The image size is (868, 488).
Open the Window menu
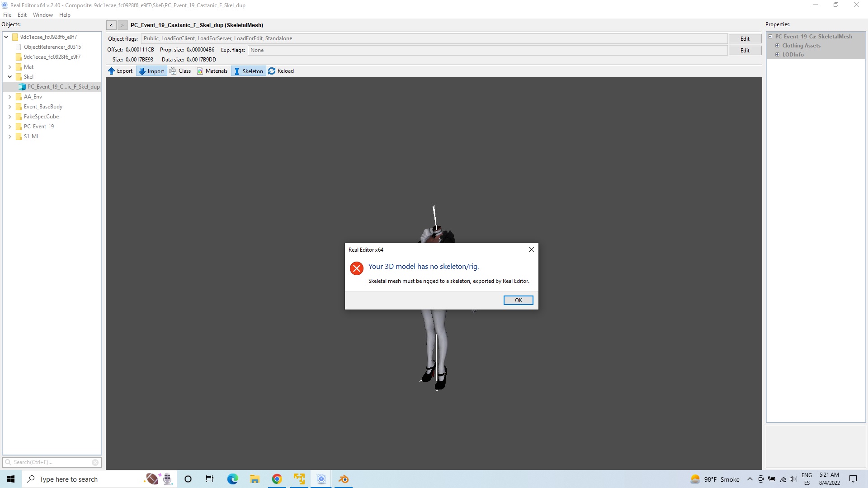pos(42,15)
